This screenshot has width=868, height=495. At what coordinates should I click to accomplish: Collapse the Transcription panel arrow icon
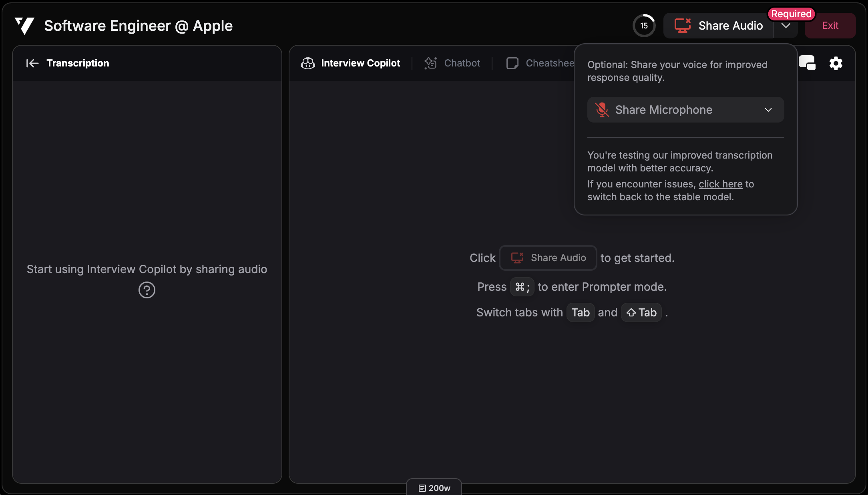point(32,63)
